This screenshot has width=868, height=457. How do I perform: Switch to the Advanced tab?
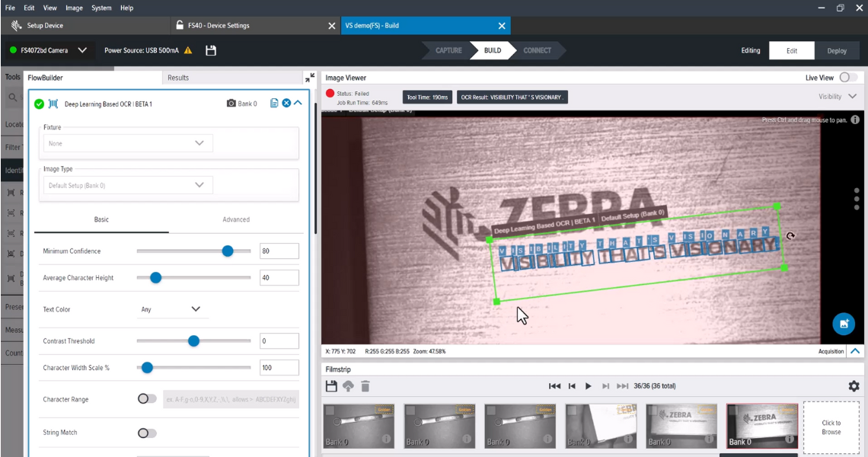236,219
